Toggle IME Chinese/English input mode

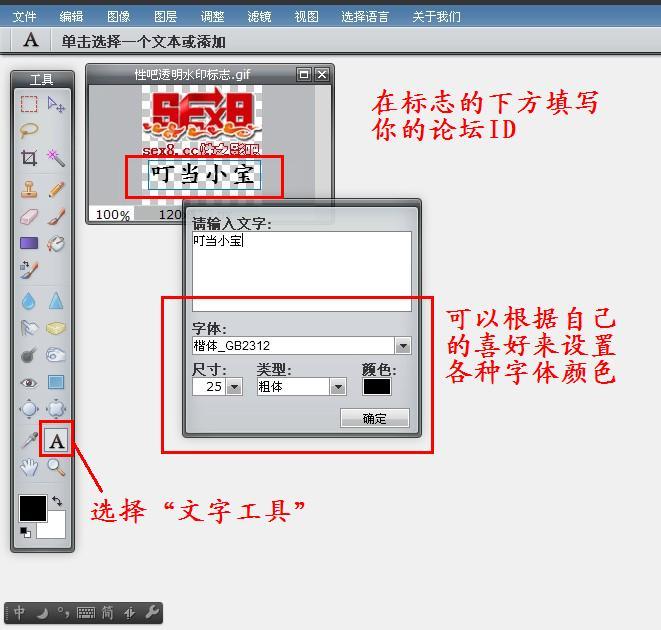pos(20,613)
